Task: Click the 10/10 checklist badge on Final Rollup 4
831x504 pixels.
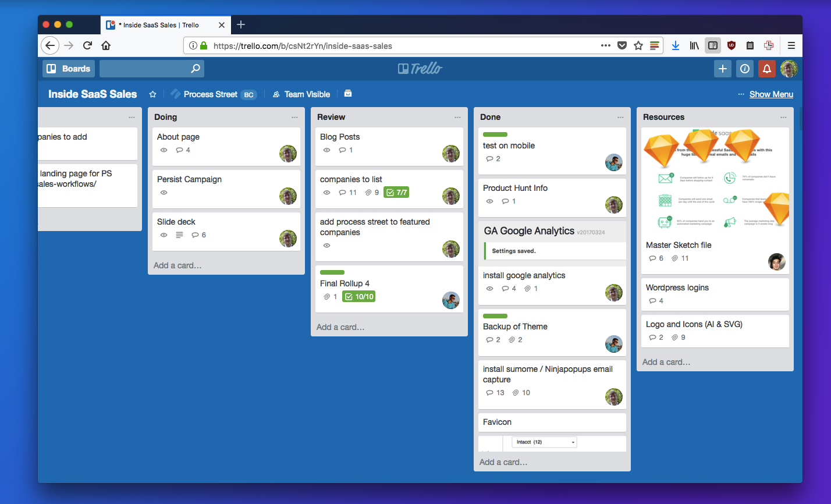Action: click(x=359, y=297)
